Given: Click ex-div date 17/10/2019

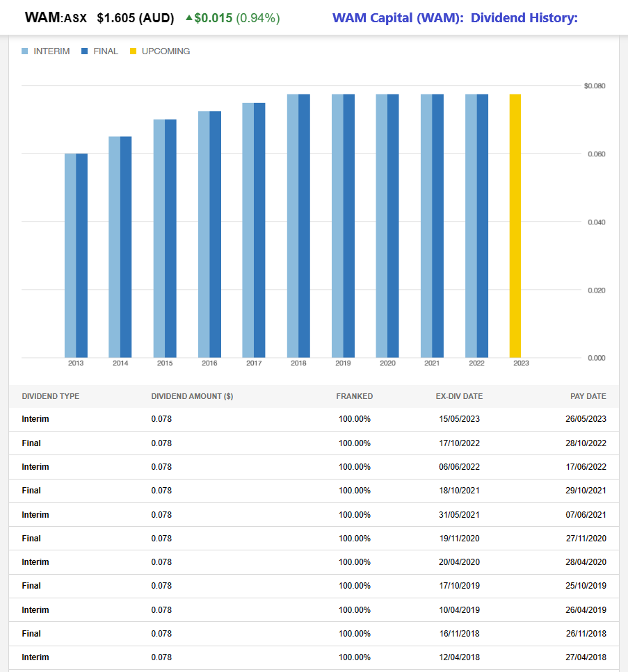Looking at the screenshot, I should [460, 585].
